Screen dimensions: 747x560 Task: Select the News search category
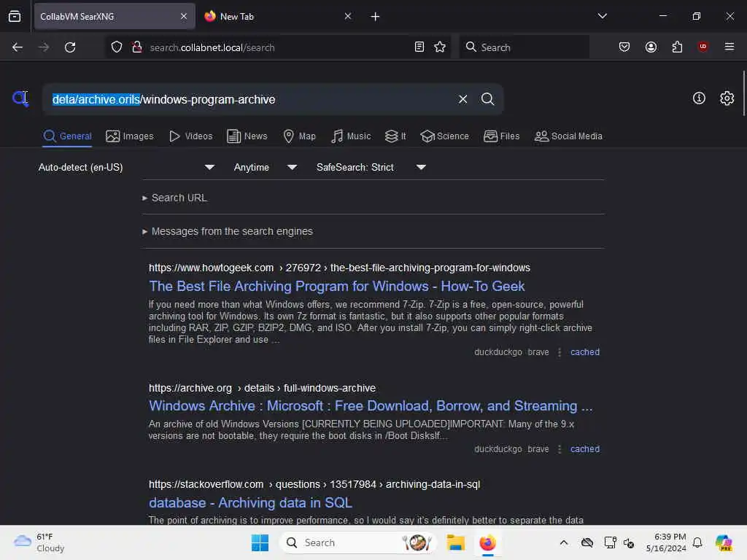[x=247, y=136]
